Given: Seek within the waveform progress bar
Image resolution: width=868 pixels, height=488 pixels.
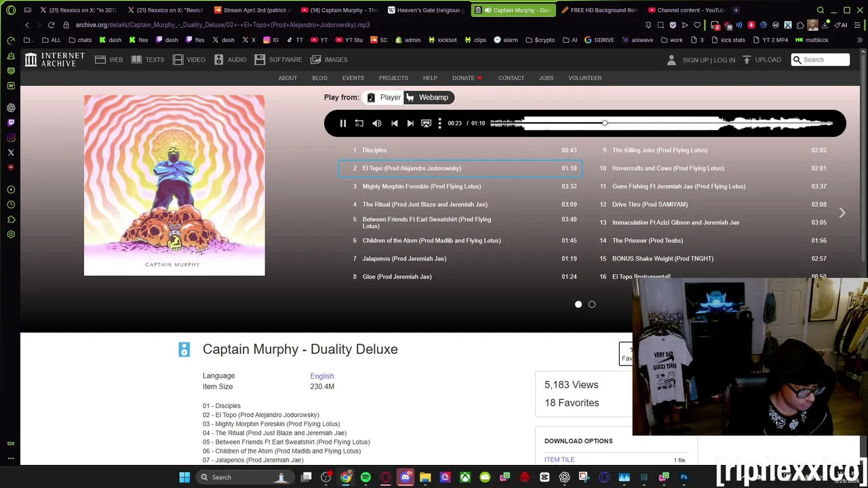Looking at the screenshot, I should click(661, 123).
